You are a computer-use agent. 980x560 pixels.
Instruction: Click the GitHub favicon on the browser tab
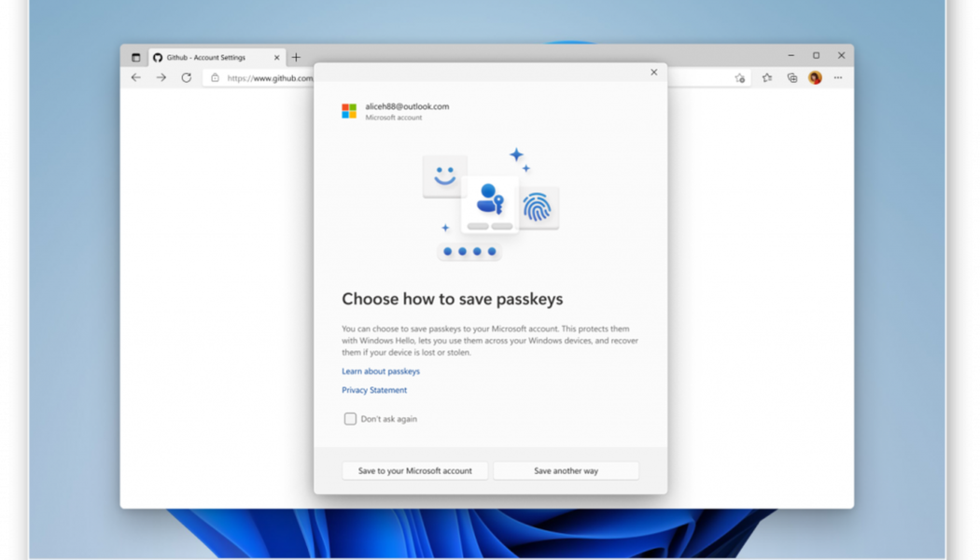click(158, 57)
